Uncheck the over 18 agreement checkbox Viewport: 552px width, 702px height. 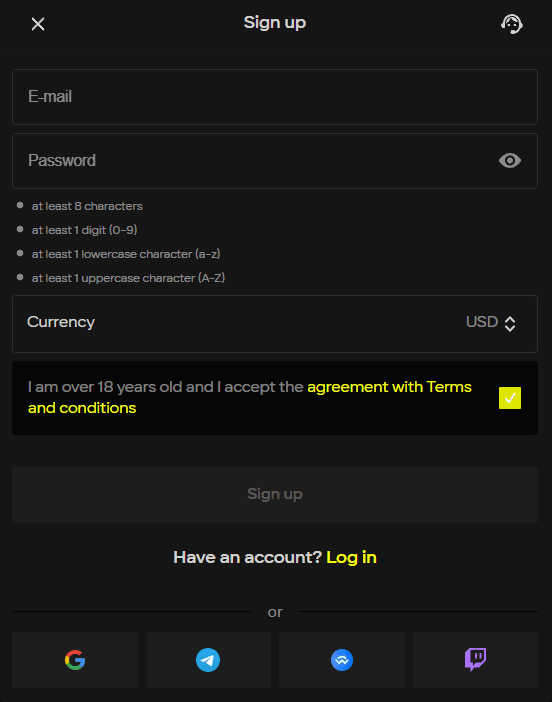(510, 398)
